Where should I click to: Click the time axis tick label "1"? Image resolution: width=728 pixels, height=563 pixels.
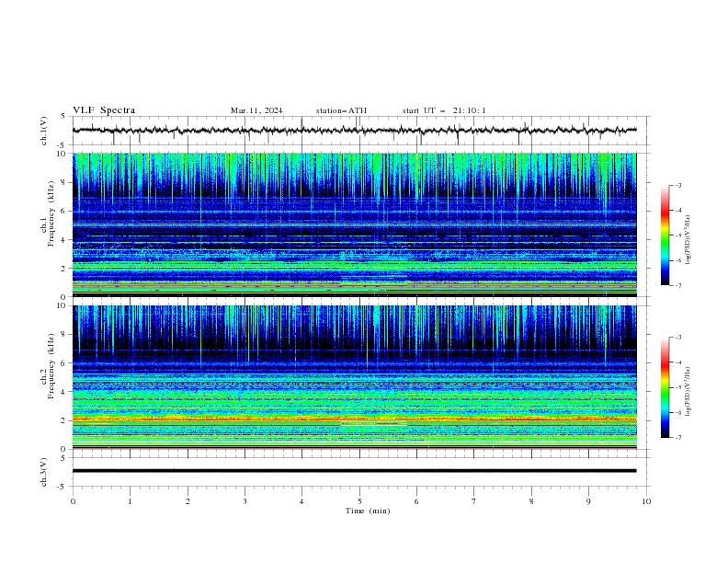coord(130,501)
